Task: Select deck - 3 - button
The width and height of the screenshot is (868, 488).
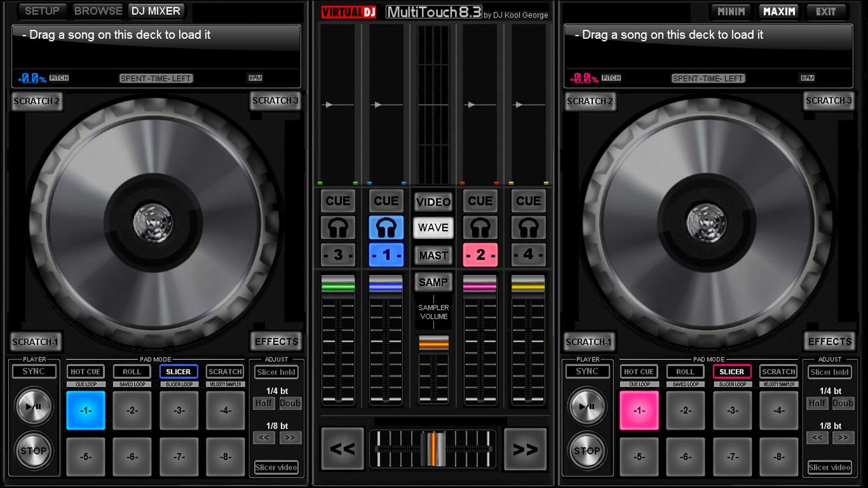Action: pyautogui.click(x=338, y=255)
